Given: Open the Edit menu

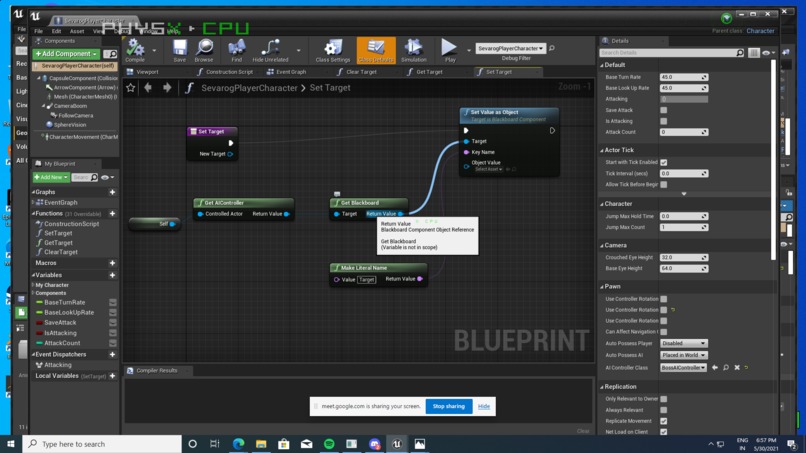Looking at the screenshot, I should pos(56,31).
